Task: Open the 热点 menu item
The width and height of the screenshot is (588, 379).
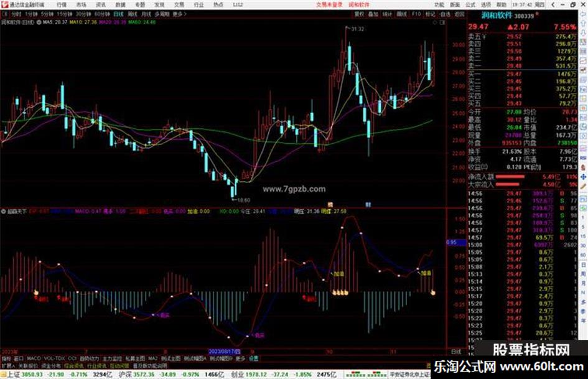Action: (x=218, y=5)
